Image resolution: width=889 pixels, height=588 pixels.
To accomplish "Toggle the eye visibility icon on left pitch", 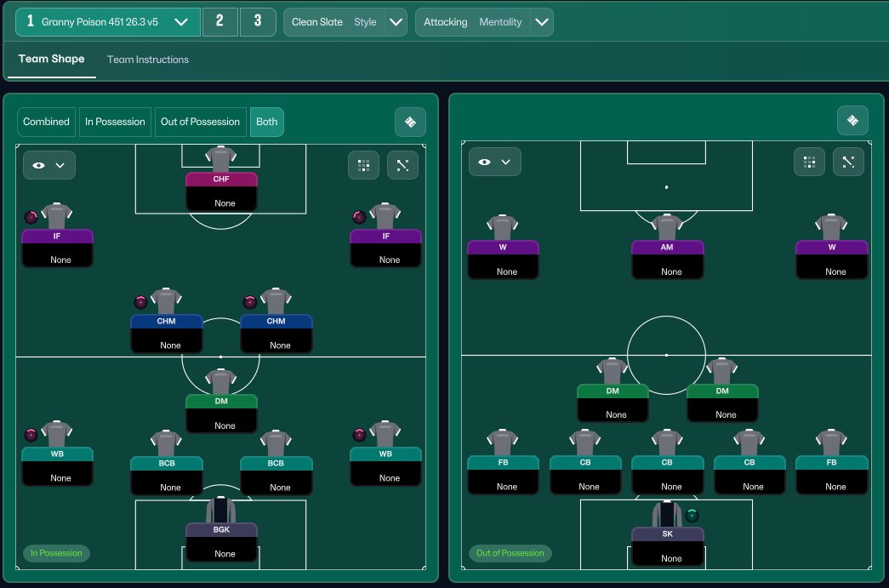I will [38, 166].
